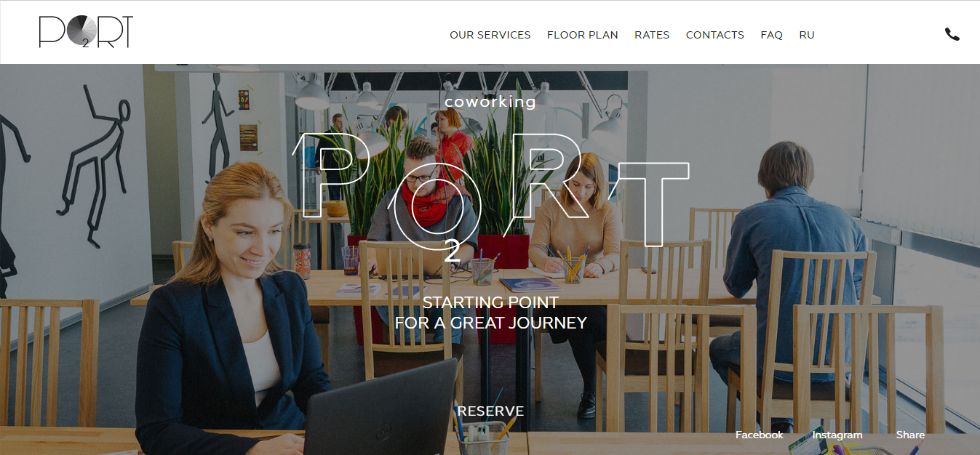Click the stick figure wall art in photo
The width and height of the screenshot is (980, 455).
pos(93,166)
